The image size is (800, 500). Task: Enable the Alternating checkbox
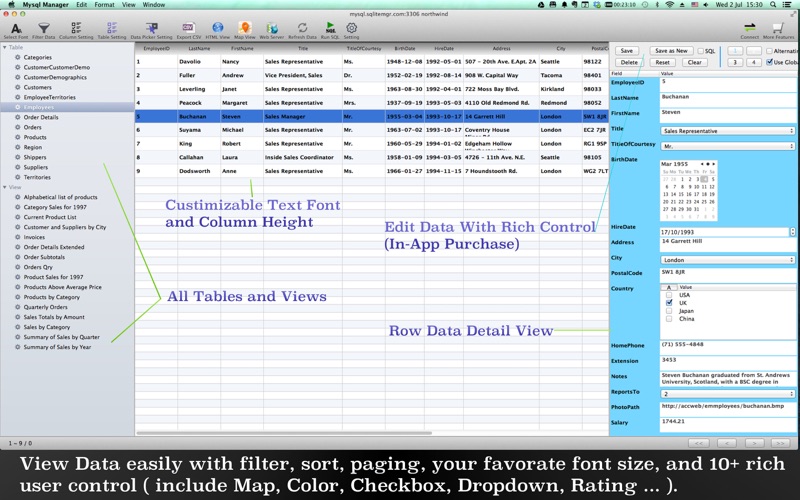click(x=769, y=51)
